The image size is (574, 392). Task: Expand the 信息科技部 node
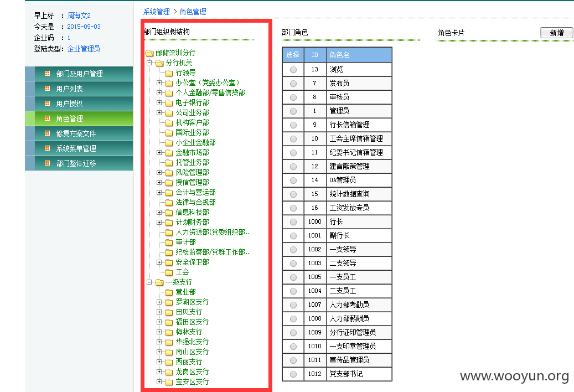tap(159, 212)
